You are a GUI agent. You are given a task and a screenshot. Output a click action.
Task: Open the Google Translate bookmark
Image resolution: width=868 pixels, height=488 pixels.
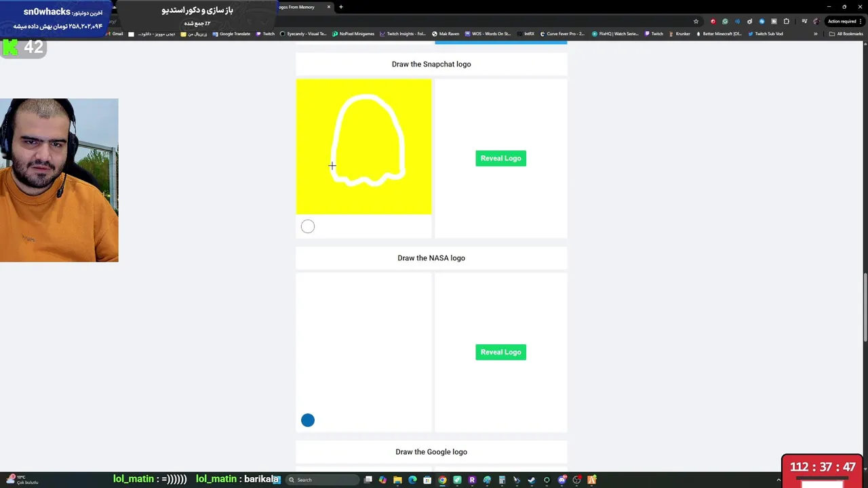[x=231, y=34]
